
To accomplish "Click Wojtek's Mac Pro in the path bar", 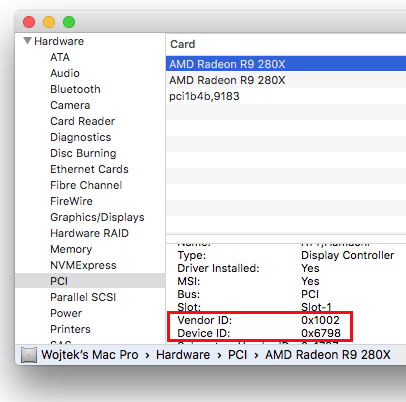I will pos(90,355).
